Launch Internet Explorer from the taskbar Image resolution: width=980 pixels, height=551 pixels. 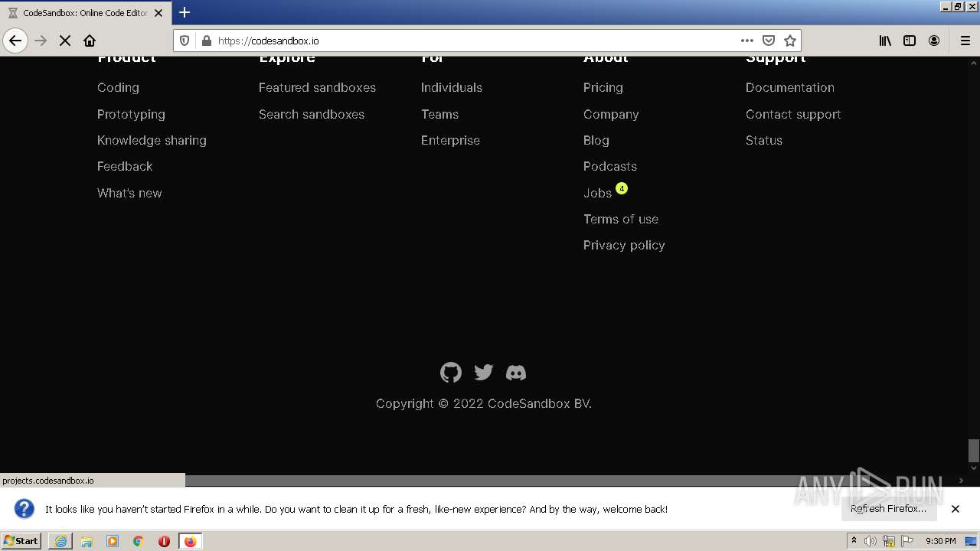[60, 541]
